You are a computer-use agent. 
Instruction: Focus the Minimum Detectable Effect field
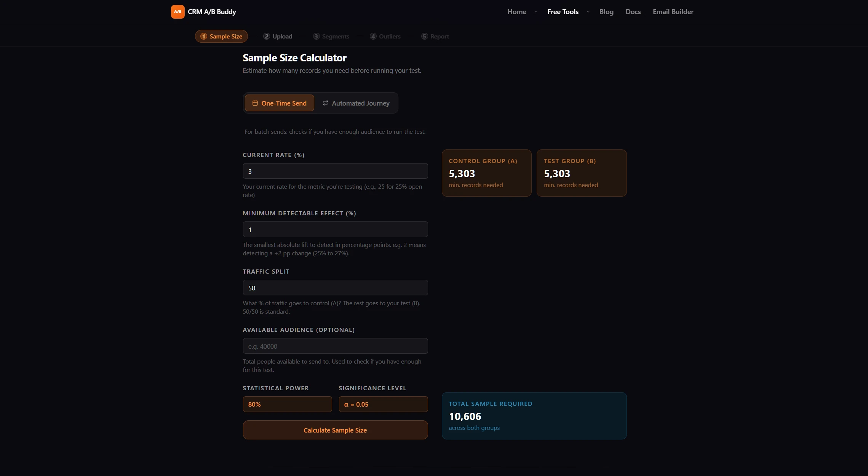(335, 229)
